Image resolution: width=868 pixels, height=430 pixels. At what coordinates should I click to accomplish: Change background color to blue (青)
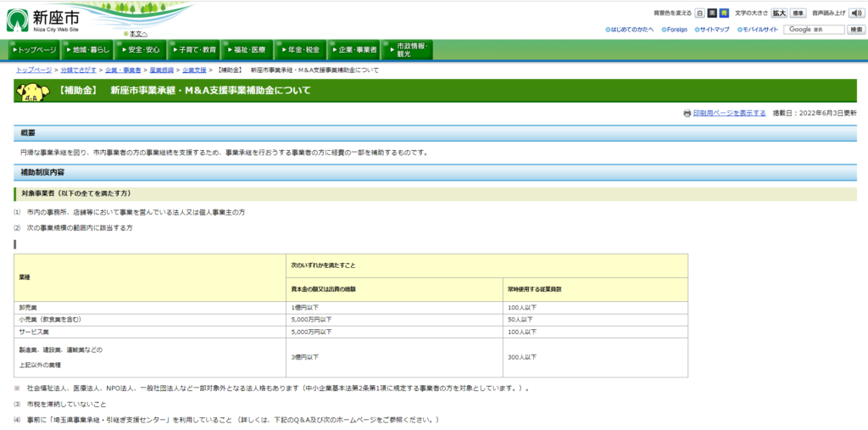(724, 14)
